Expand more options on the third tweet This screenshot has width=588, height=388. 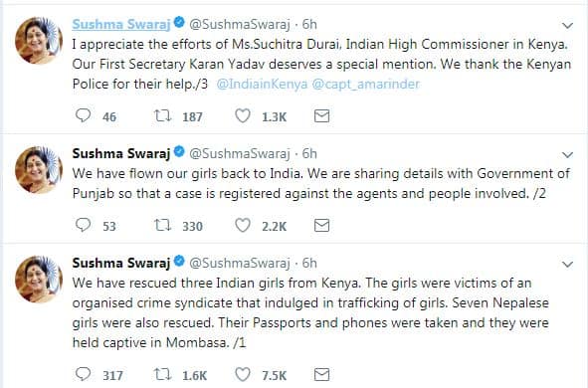tap(567, 265)
